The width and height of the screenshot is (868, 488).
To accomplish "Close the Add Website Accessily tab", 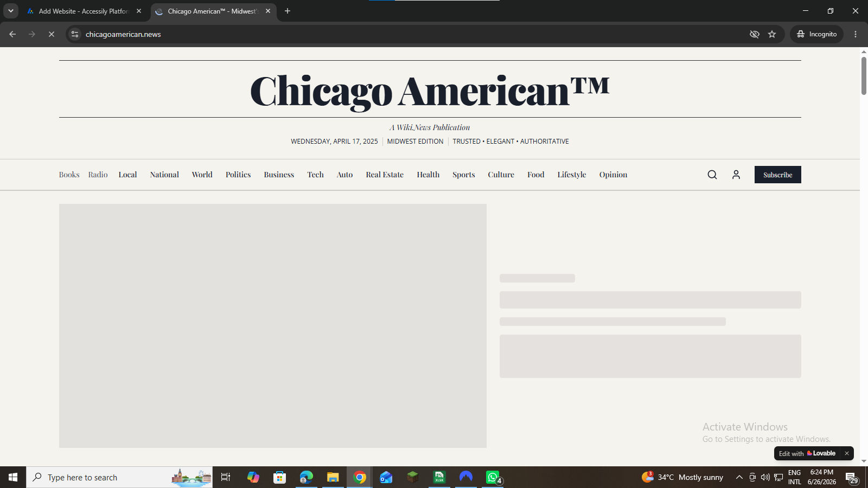I will click(139, 11).
